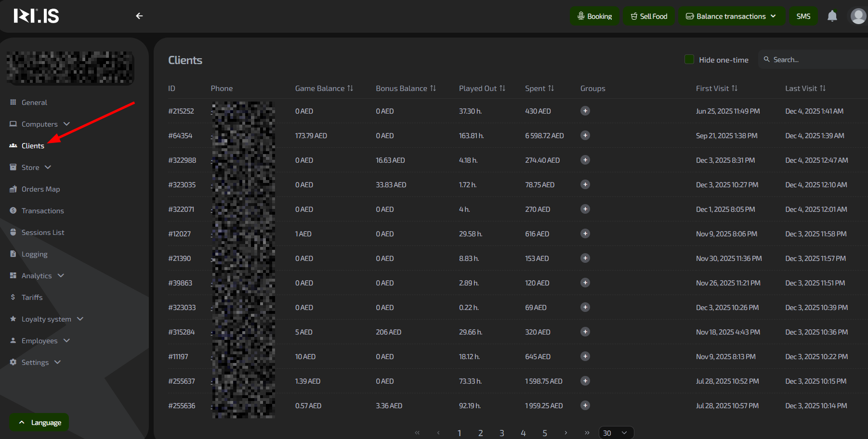Go to Sessions List page
The height and width of the screenshot is (439, 868).
[43, 232]
